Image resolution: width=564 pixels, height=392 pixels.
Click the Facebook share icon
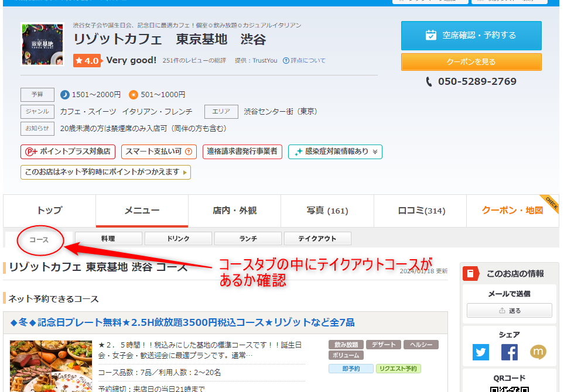[510, 352]
